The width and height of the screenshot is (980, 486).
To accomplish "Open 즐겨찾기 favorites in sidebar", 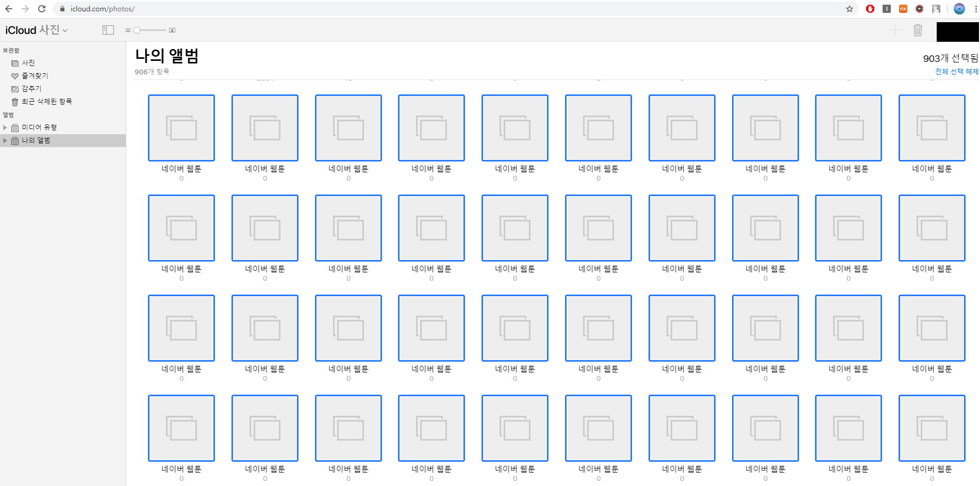I will point(35,76).
